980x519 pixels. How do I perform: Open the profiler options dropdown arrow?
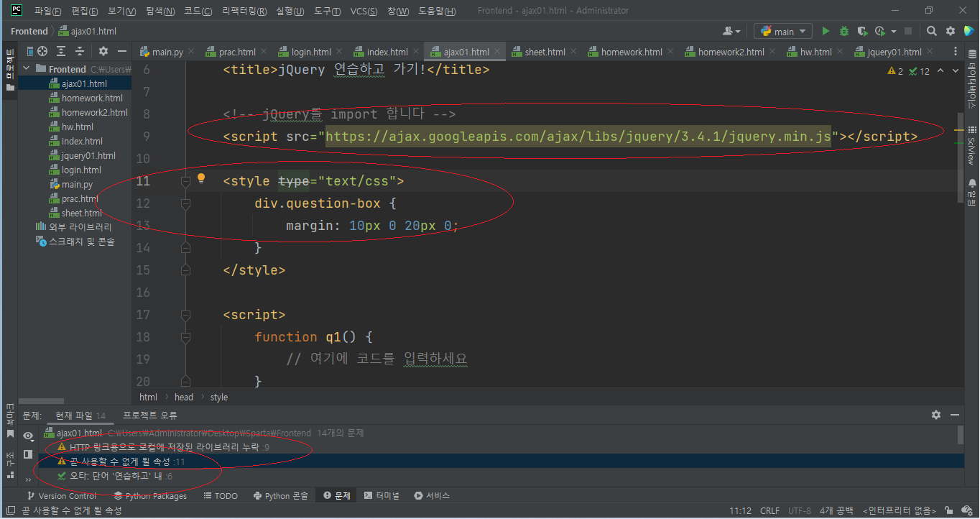click(x=894, y=32)
